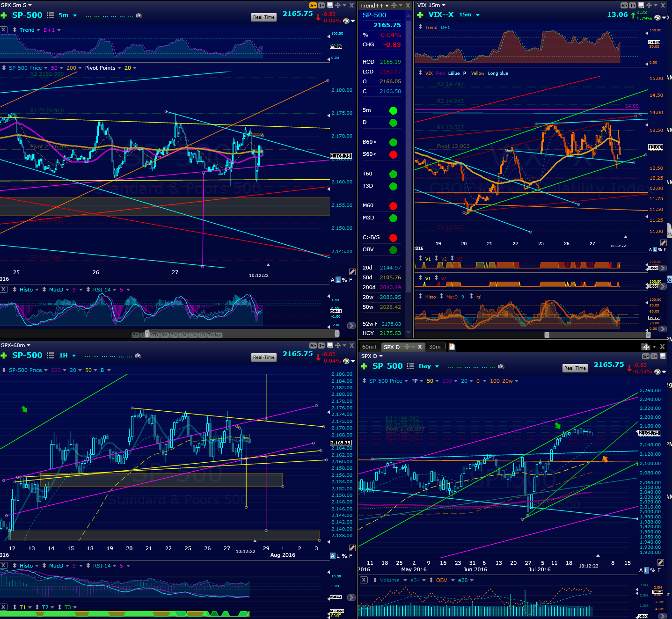Toggle the A auto scale in the SPX 5m chart
The width and height of the screenshot is (672, 619).
point(333,280)
